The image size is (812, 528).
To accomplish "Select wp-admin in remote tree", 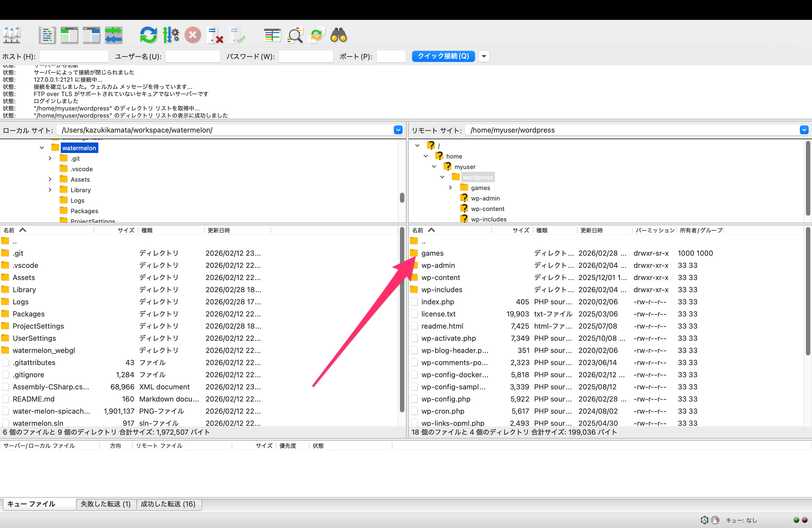I will 485,198.
